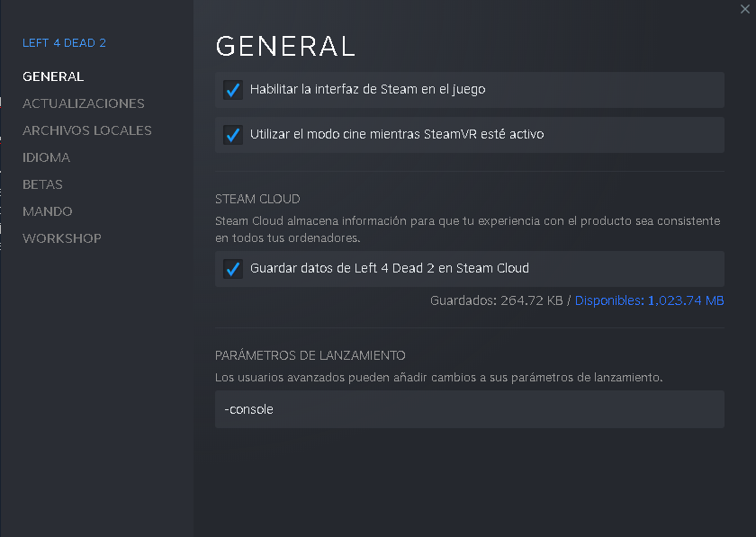Click the Disponibles 1,023.74 MB link
The height and width of the screenshot is (537, 756).
649,300
